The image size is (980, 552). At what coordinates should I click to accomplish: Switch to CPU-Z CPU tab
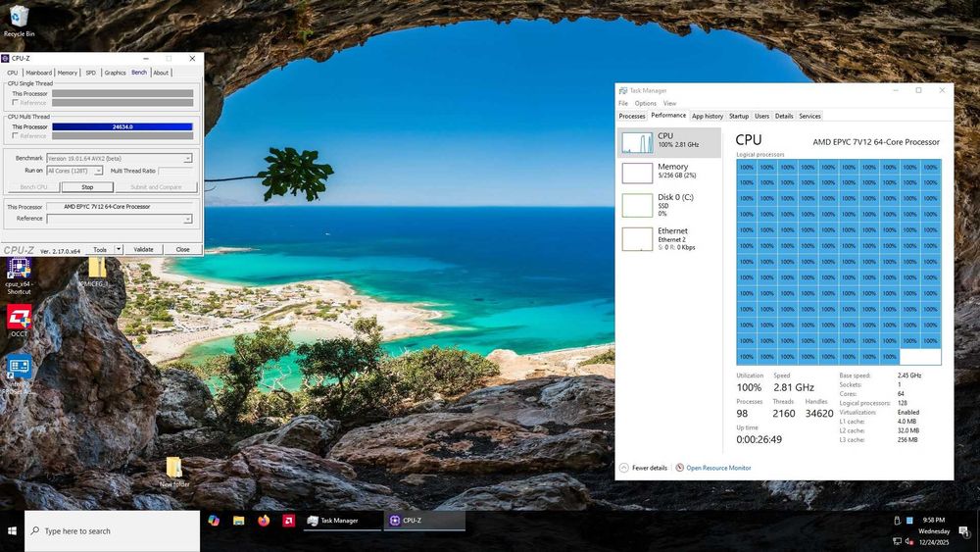13,73
